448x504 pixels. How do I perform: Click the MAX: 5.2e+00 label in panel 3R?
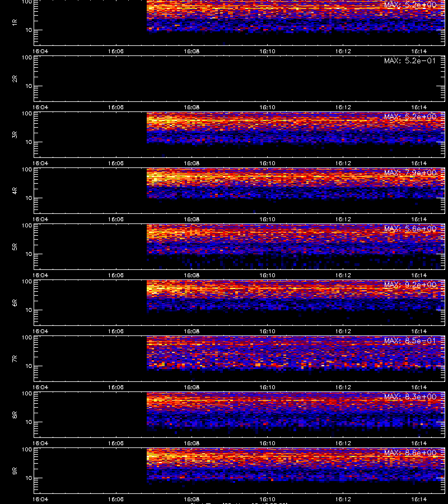[410, 116]
